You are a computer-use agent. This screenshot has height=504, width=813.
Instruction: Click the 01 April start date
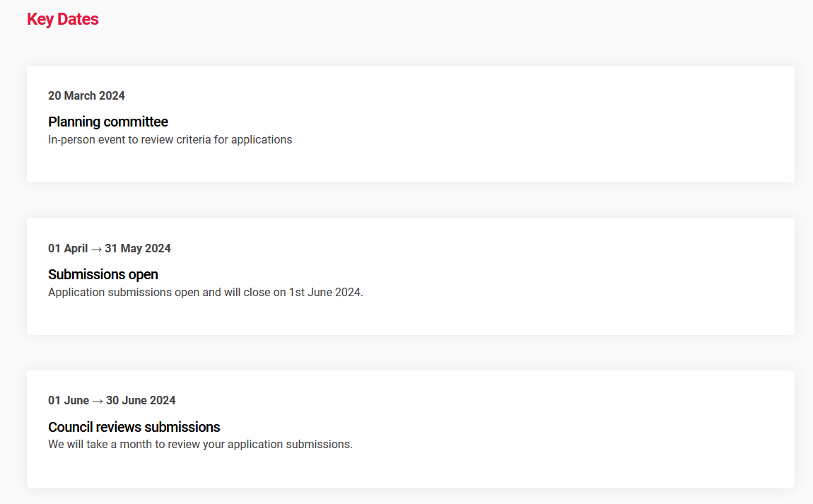pyautogui.click(x=68, y=248)
